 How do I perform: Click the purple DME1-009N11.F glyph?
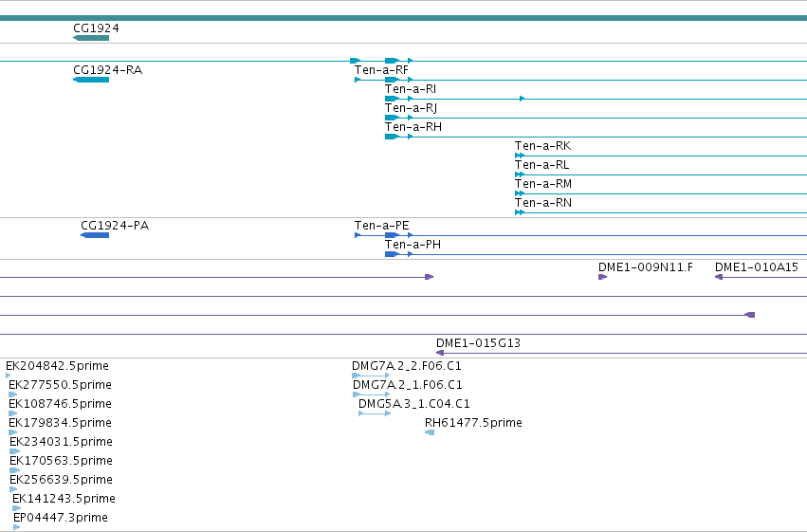click(x=603, y=277)
